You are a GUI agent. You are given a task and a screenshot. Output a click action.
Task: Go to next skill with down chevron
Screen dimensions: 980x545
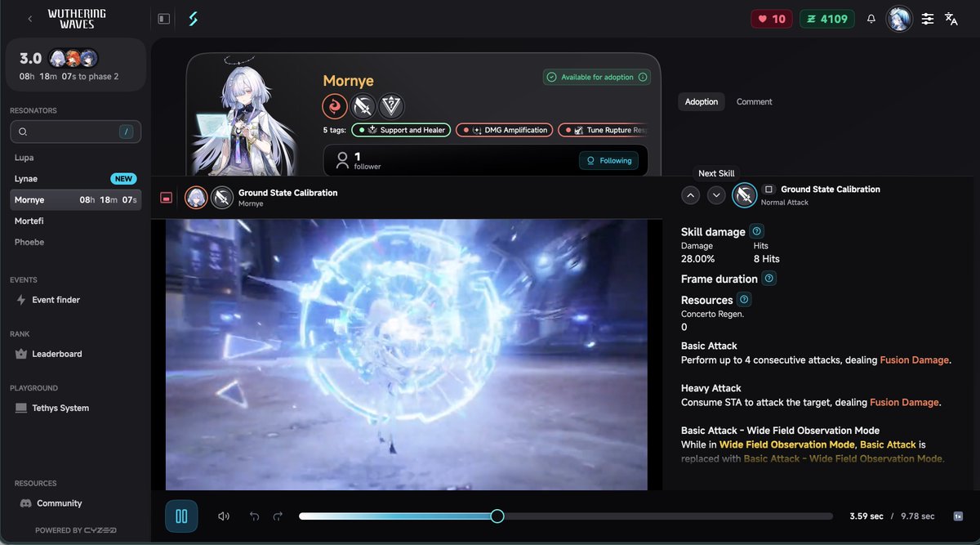pos(716,195)
